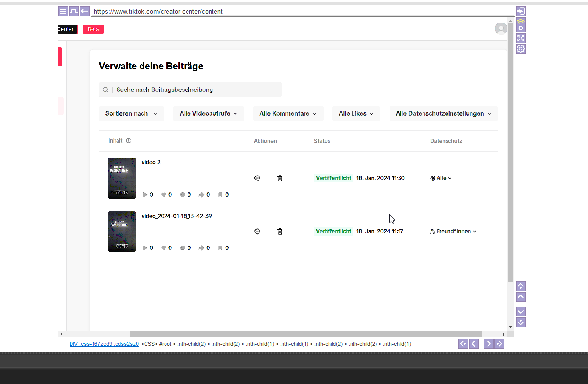Open the hamburger menu left of the URL bar
588x384 pixels.
63,11
